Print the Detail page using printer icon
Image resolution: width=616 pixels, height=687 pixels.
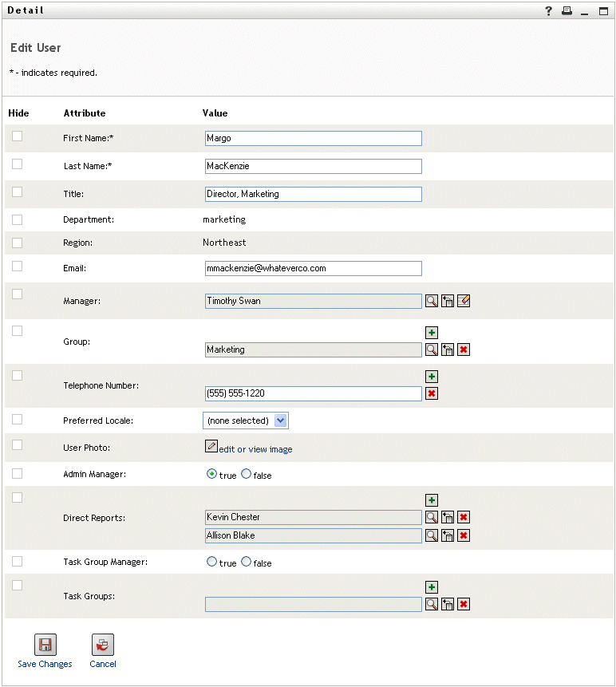click(567, 11)
